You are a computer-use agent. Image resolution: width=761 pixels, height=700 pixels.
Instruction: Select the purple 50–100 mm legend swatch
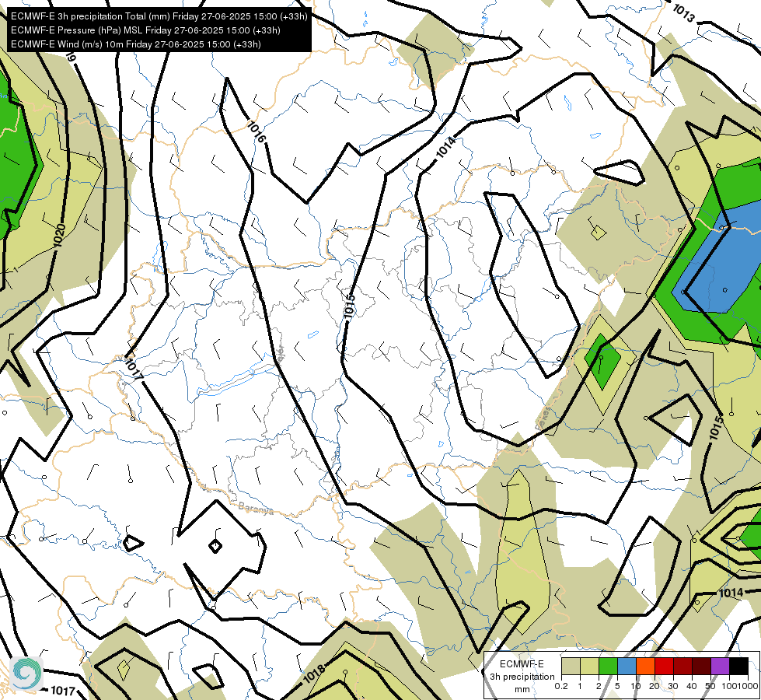[x=720, y=666]
